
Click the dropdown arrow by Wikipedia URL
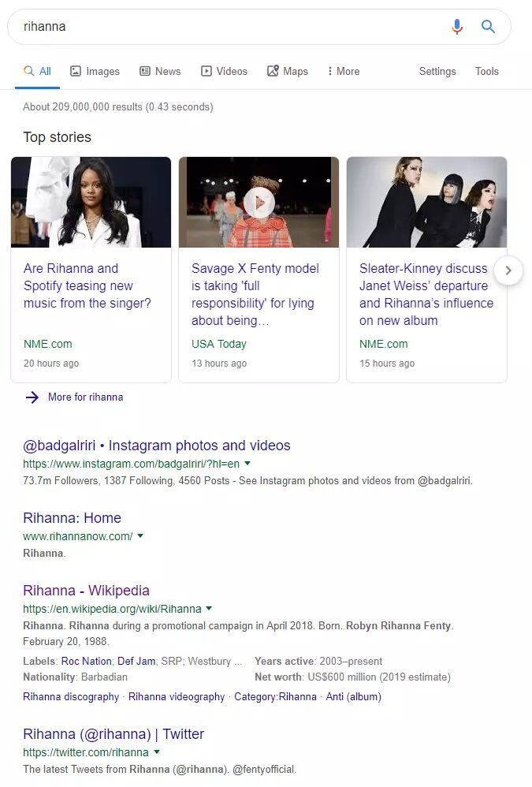click(x=209, y=608)
